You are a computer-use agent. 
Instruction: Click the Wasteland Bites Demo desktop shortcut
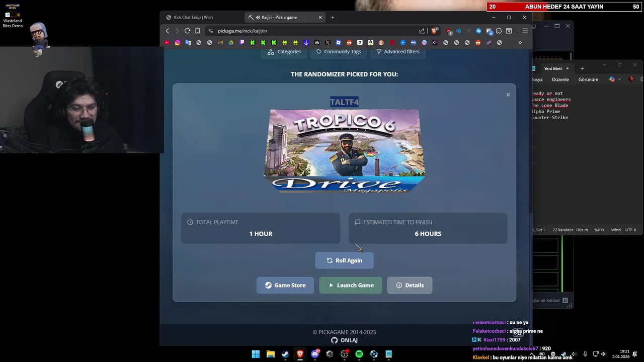click(x=13, y=16)
